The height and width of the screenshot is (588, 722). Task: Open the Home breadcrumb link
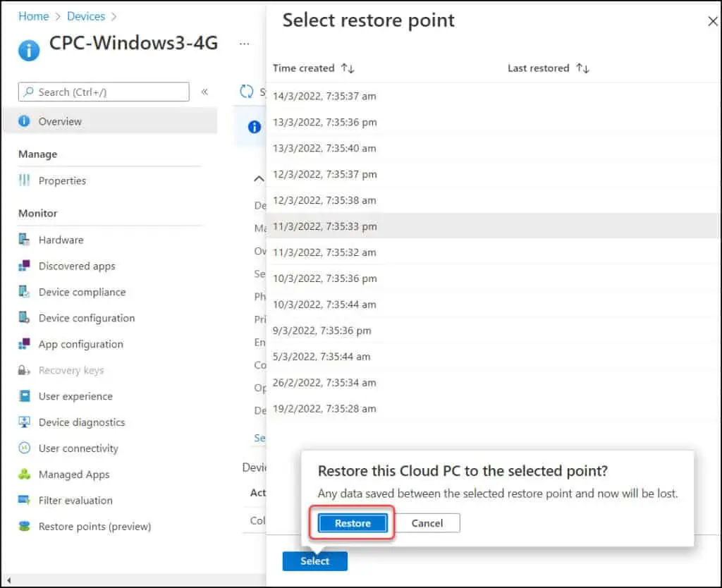pos(34,16)
